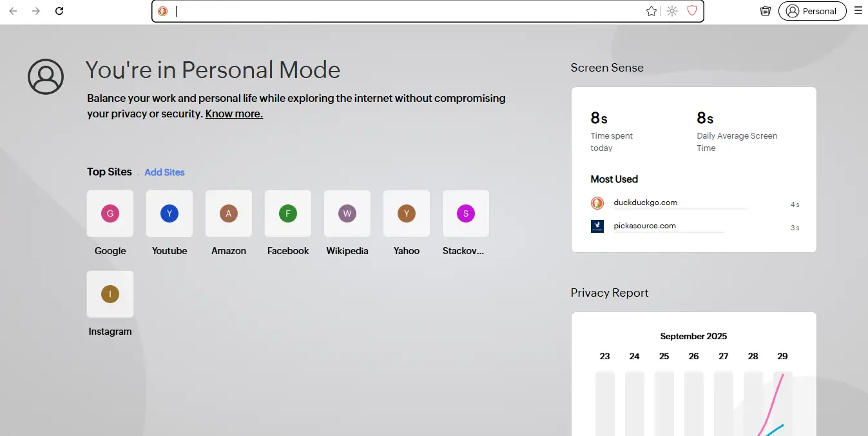Viewport: 868px width, 436px height.
Task: Open the hamburger menu
Action: click(858, 11)
